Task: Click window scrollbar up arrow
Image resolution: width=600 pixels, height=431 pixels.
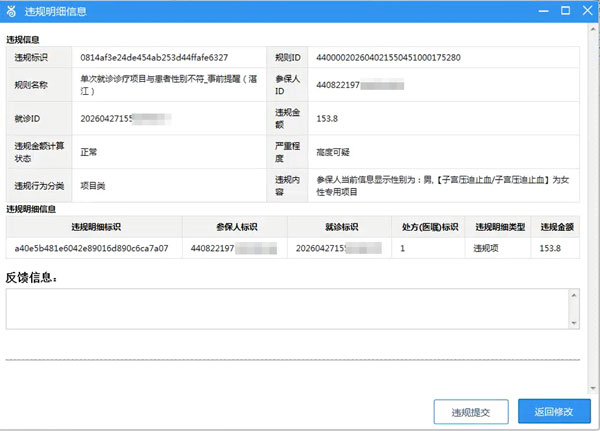Action: [x=593, y=29]
